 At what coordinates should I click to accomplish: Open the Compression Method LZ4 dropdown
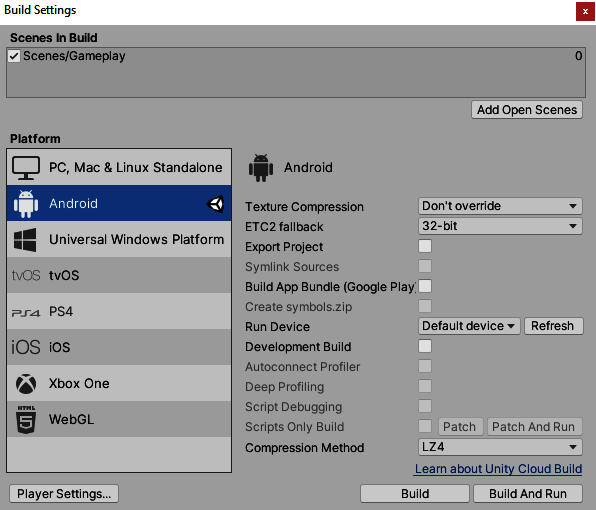pos(500,447)
